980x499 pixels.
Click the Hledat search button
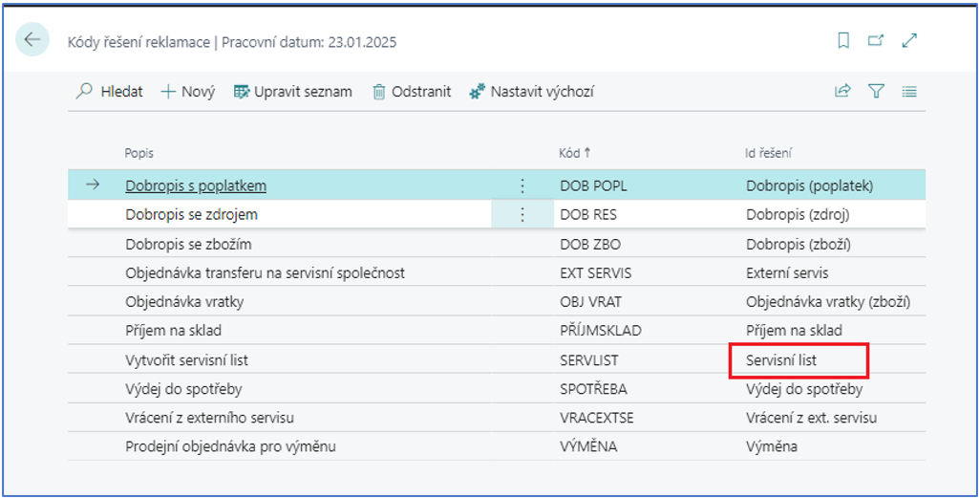coord(110,92)
